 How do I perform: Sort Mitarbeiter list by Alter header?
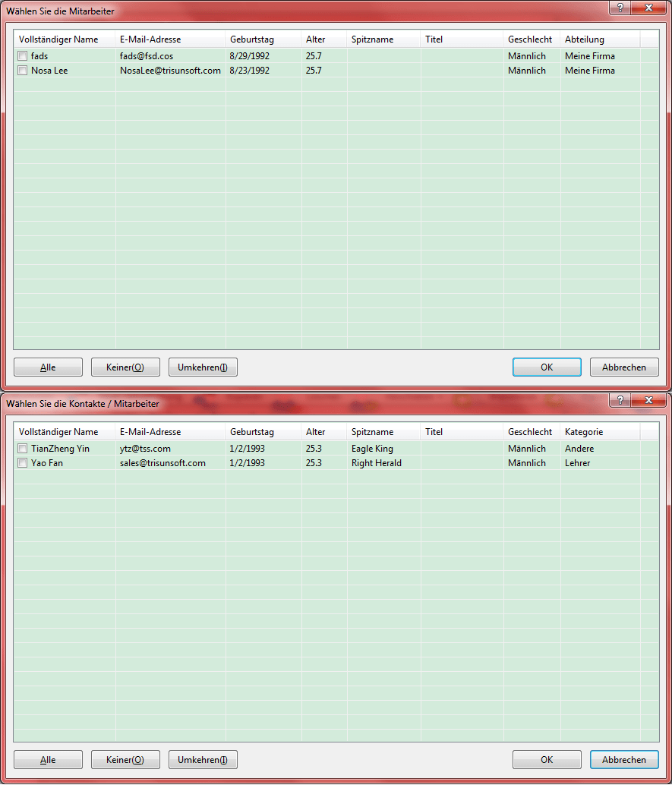(x=324, y=39)
